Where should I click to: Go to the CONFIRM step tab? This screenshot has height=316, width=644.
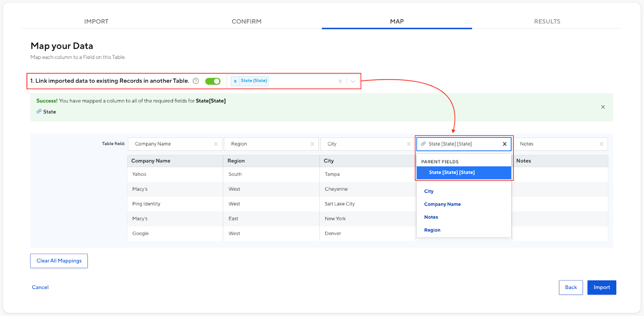click(247, 21)
